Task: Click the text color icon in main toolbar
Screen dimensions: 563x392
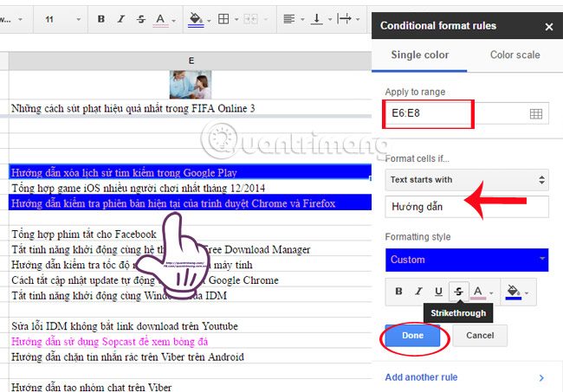Action: pyautogui.click(x=160, y=20)
